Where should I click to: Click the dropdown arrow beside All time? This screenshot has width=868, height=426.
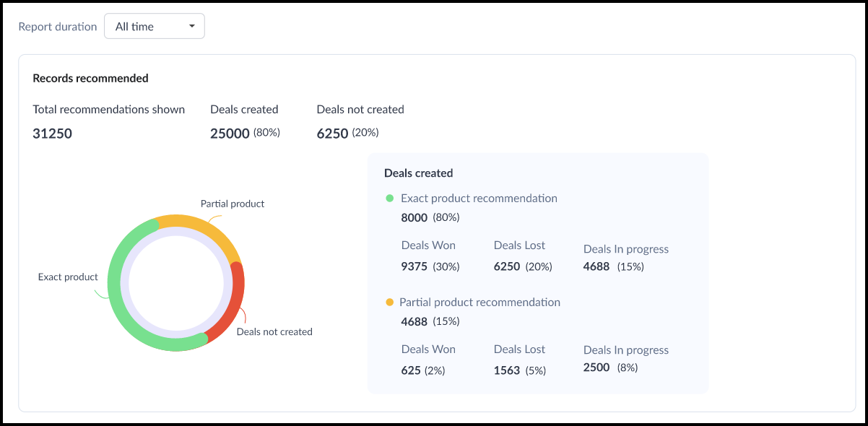click(x=191, y=27)
